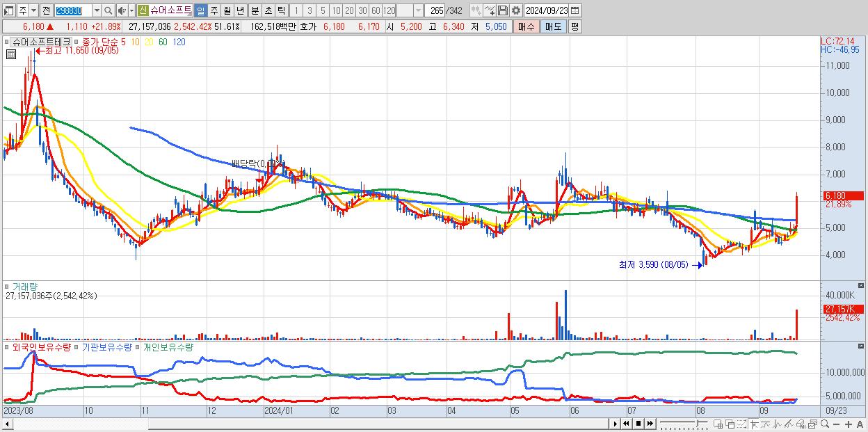Screen dimensions: 868x432
Task: Click the 평 button next to 매도
Action: [x=574, y=26]
